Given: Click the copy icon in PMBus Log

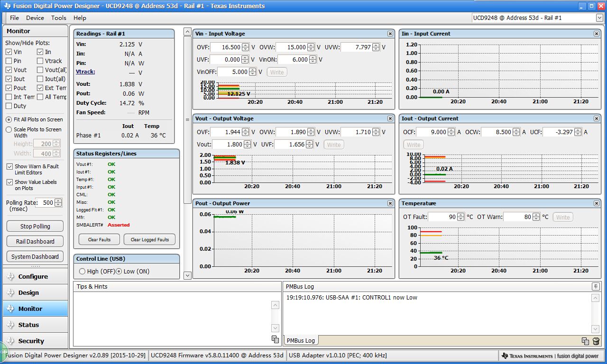Looking at the screenshot, I should [585, 341].
